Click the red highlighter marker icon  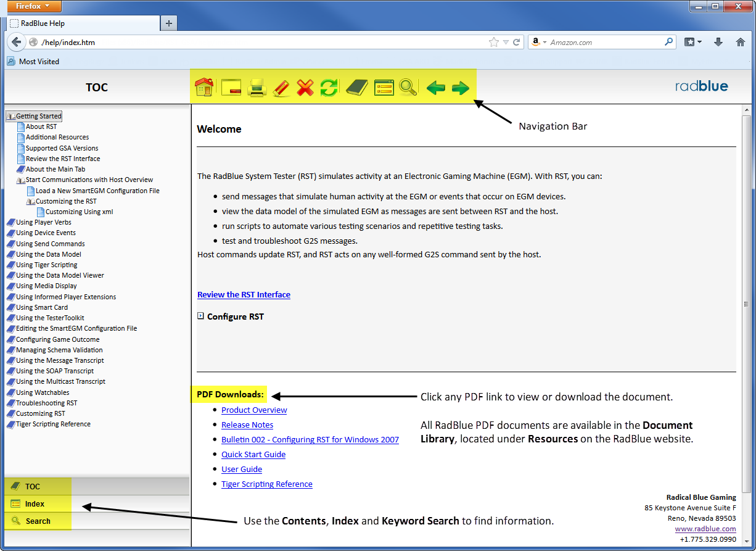coord(281,88)
